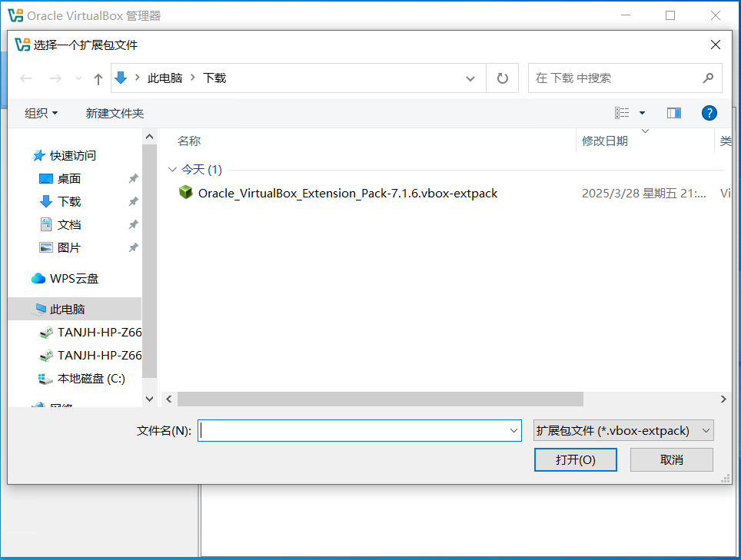Viewport: 741px width, 560px height.
Task: Select 下载 in the address breadcrumb
Action: click(214, 78)
